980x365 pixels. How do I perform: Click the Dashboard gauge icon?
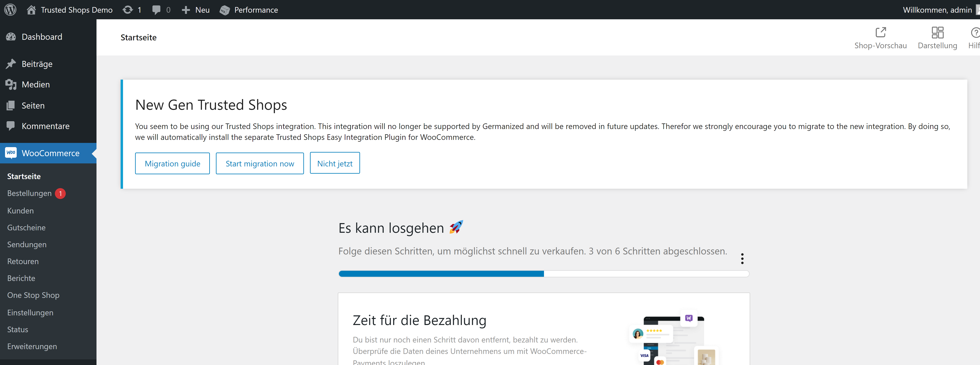11,37
